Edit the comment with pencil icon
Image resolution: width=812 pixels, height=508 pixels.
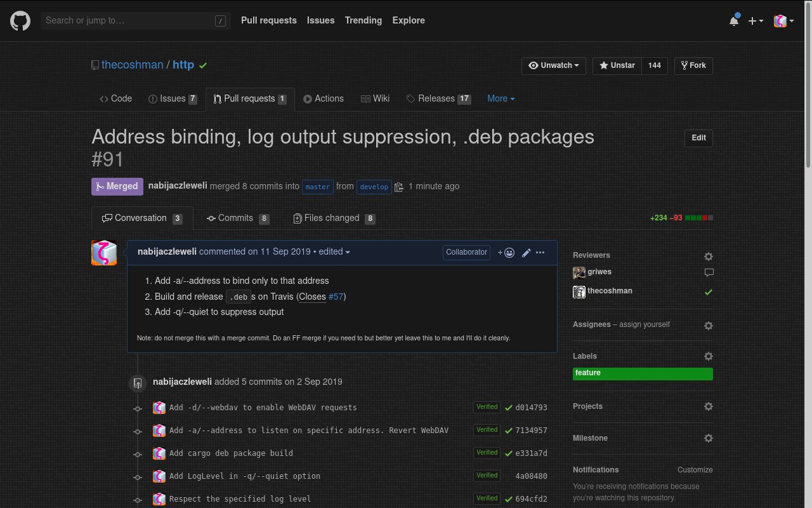(x=526, y=253)
